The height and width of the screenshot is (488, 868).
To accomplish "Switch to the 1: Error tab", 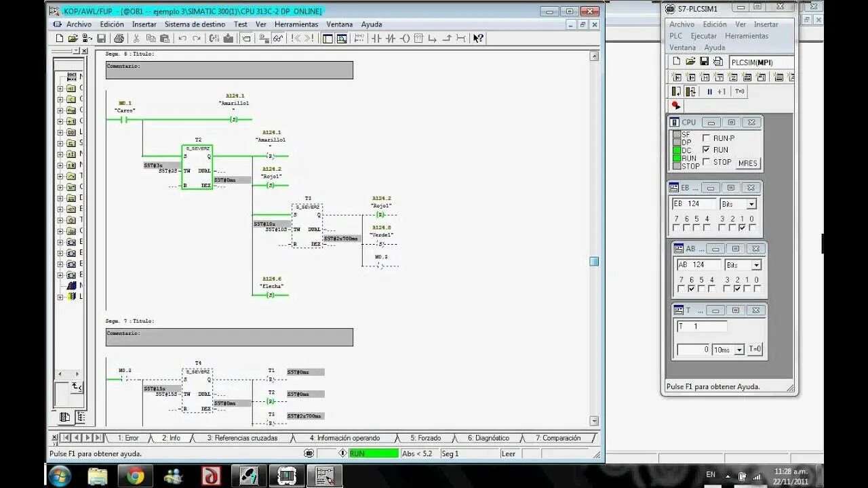I will click(127, 438).
